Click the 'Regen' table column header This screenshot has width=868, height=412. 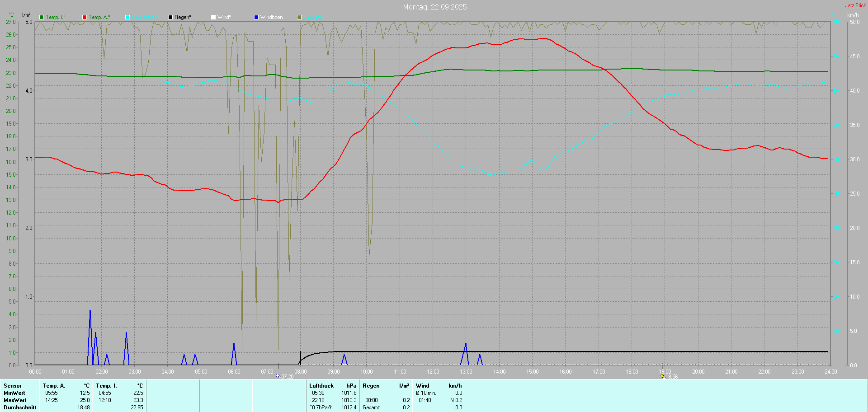371,386
